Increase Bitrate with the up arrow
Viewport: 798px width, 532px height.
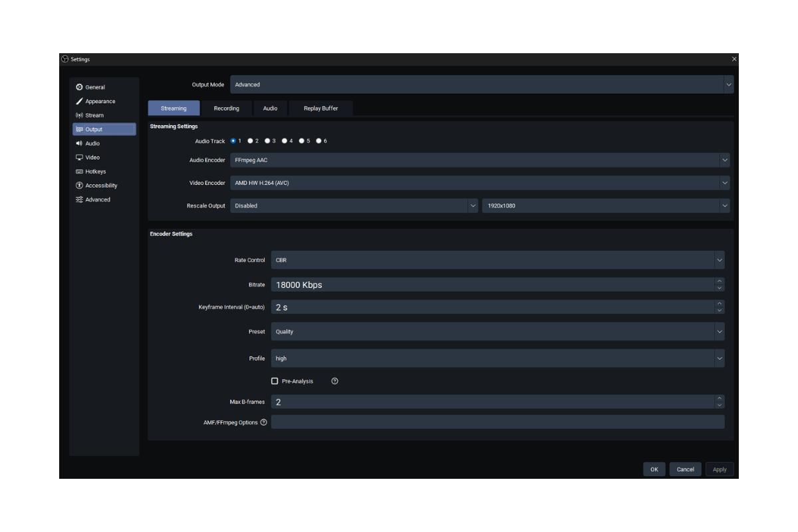click(720, 281)
